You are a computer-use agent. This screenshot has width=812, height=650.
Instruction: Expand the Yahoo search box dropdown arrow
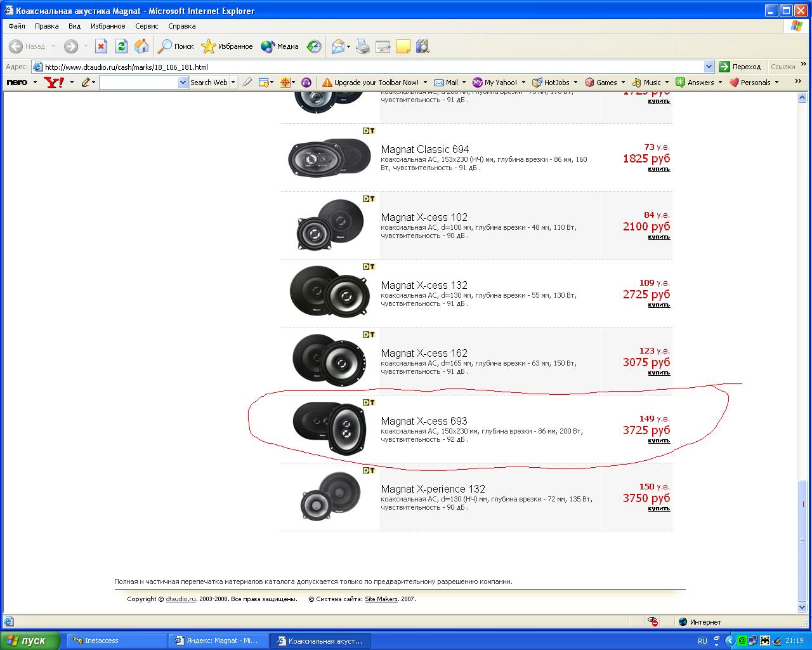[183, 83]
